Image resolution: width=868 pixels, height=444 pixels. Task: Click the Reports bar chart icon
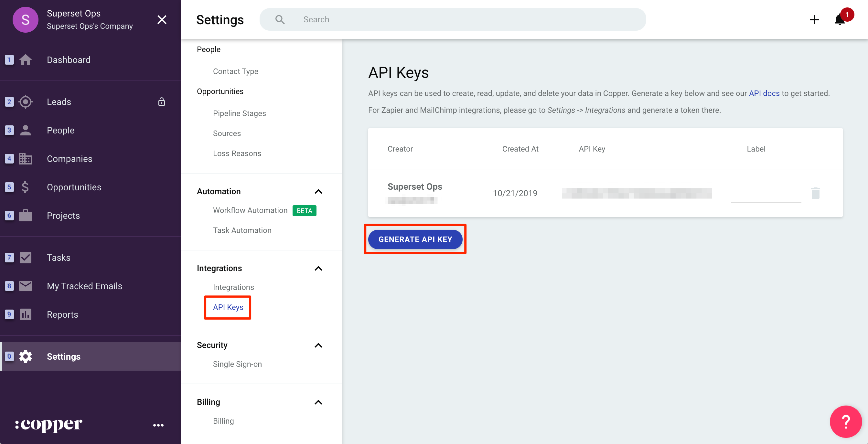tap(25, 315)
